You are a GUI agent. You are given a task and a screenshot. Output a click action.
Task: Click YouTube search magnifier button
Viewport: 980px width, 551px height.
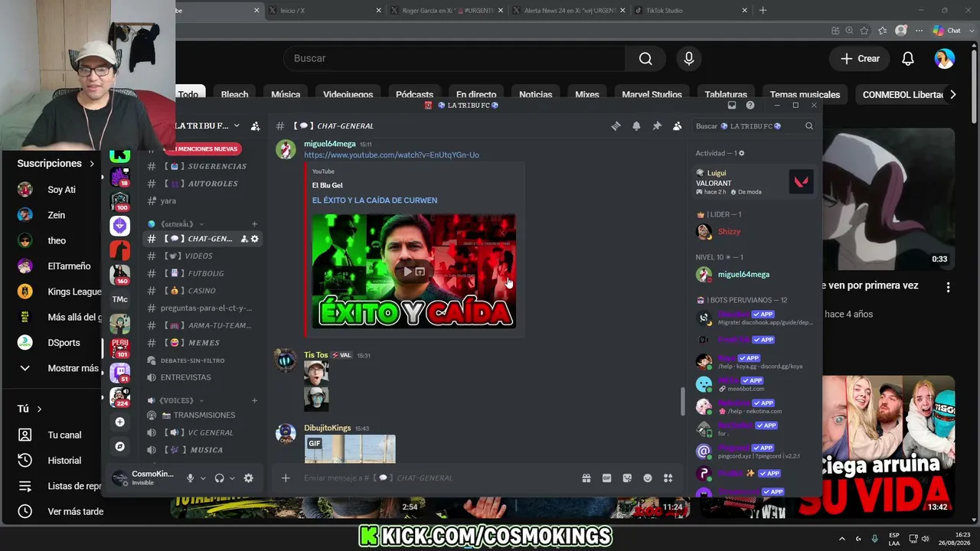coord(645,59)
